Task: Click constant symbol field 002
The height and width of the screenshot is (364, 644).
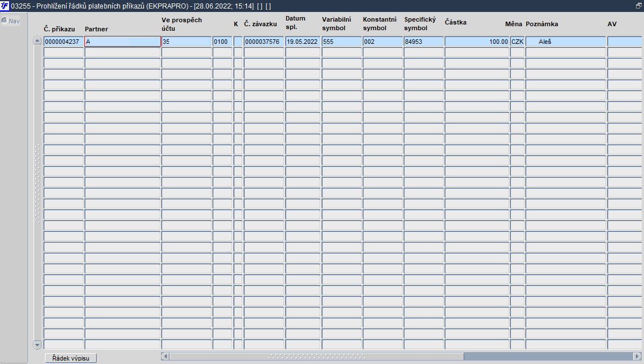Action: coord(383,42)
